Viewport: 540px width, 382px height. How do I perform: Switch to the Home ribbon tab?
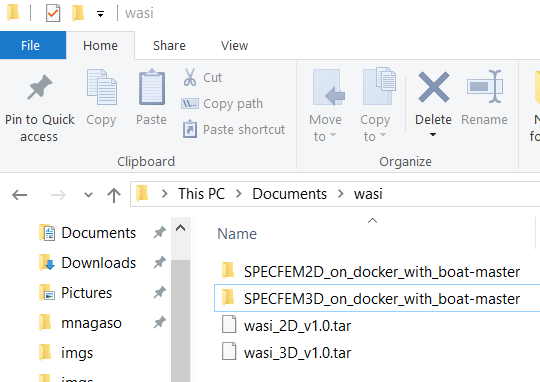click(100, 45)
